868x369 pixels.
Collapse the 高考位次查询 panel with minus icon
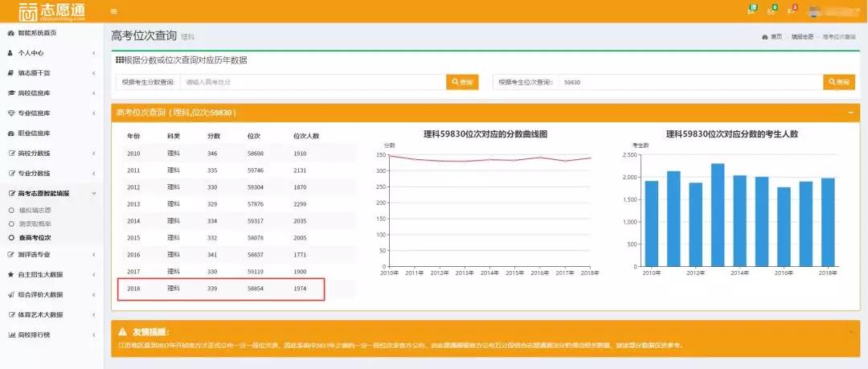[850, 113]
